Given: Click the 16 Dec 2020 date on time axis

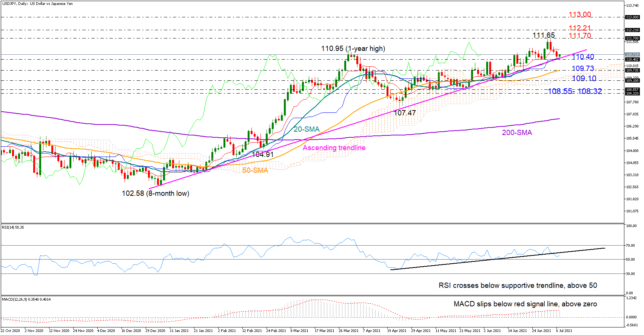Looking at the screenshot, I should (131, 331).
